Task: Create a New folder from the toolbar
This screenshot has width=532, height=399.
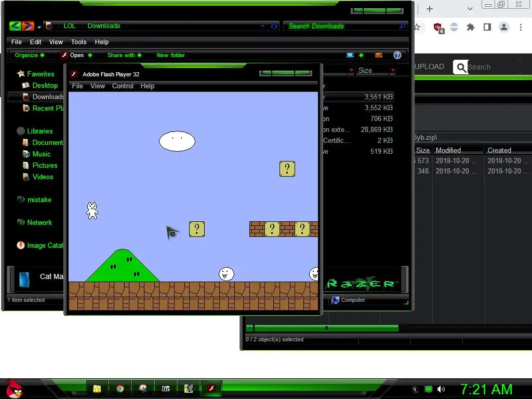Action: (170, 55)
